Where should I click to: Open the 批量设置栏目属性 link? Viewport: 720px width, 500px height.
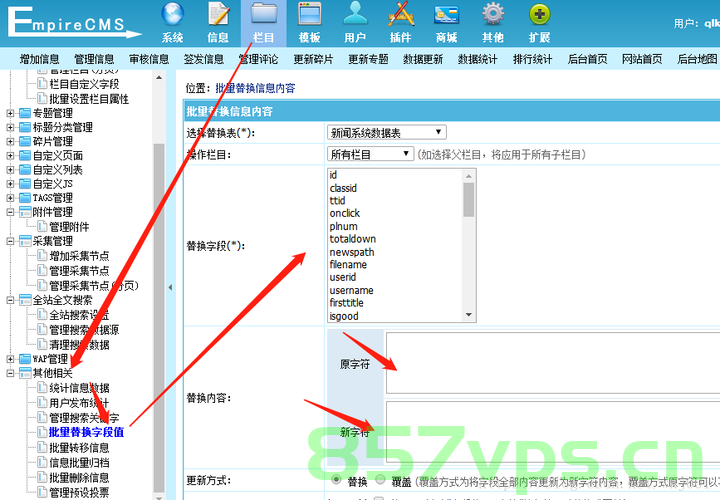[x=89, y=99]
